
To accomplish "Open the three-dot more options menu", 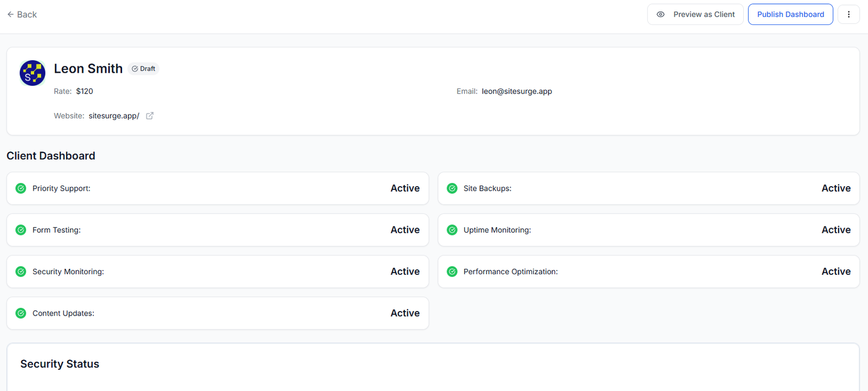I will pos(848,15).
